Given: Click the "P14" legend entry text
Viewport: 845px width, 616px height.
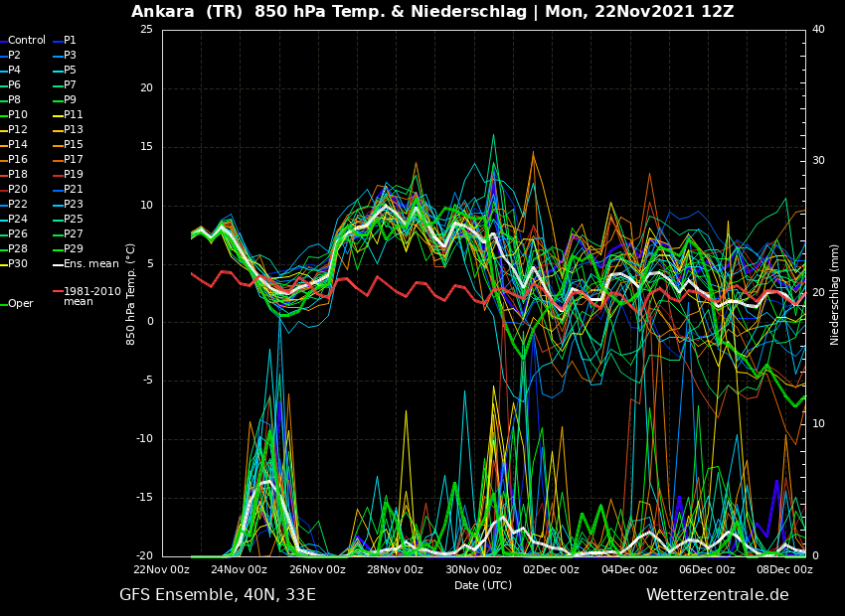Looking at the screenshot, I should coord(18,144).
